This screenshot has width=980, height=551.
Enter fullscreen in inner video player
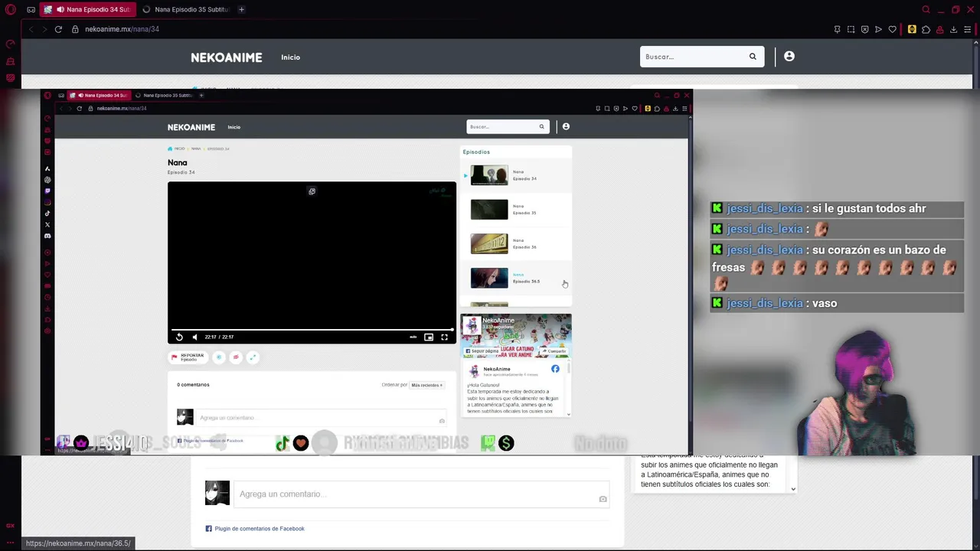point(444,337)
